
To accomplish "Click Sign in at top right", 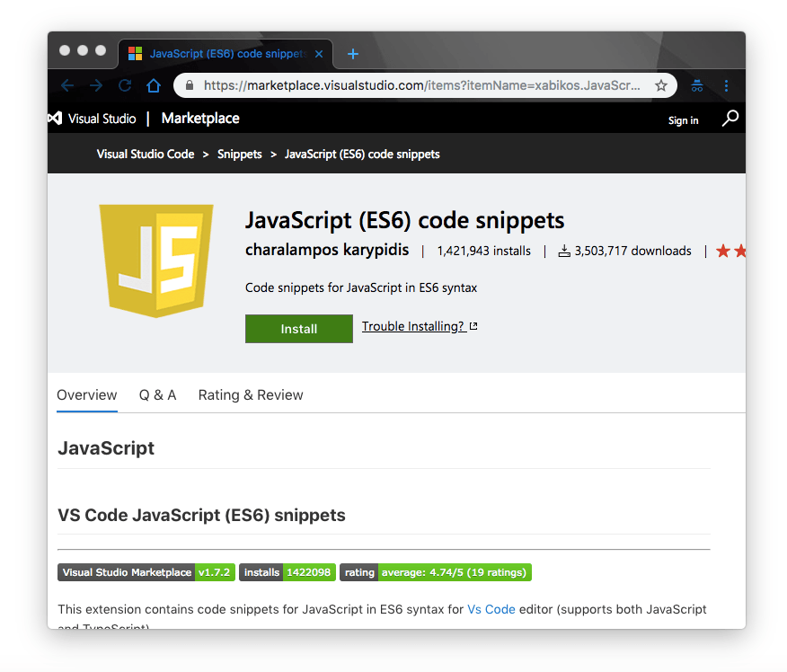I will click(683, 120).
